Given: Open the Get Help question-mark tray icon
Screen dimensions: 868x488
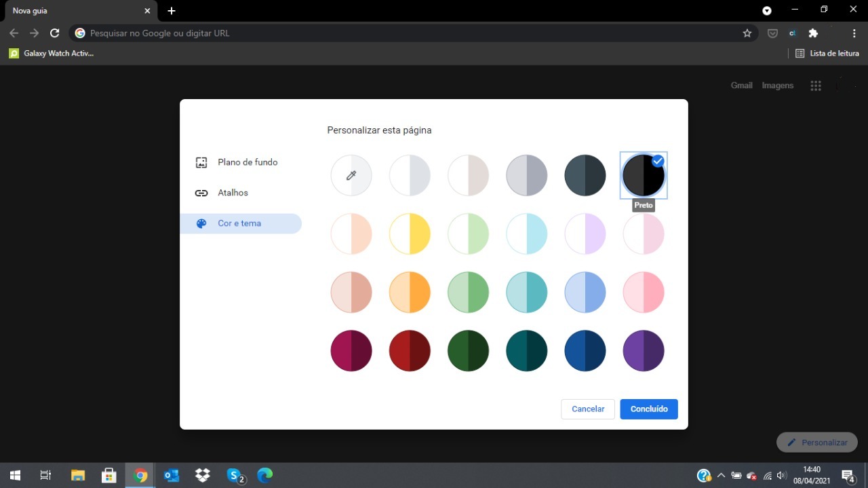Looking at the screenshot, I should [704, 476].
